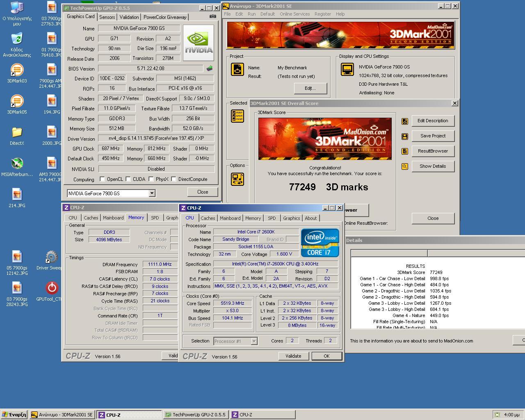Open the About tab in CPU-Z
Screen dimensions: 525x420
pos(311,218)
